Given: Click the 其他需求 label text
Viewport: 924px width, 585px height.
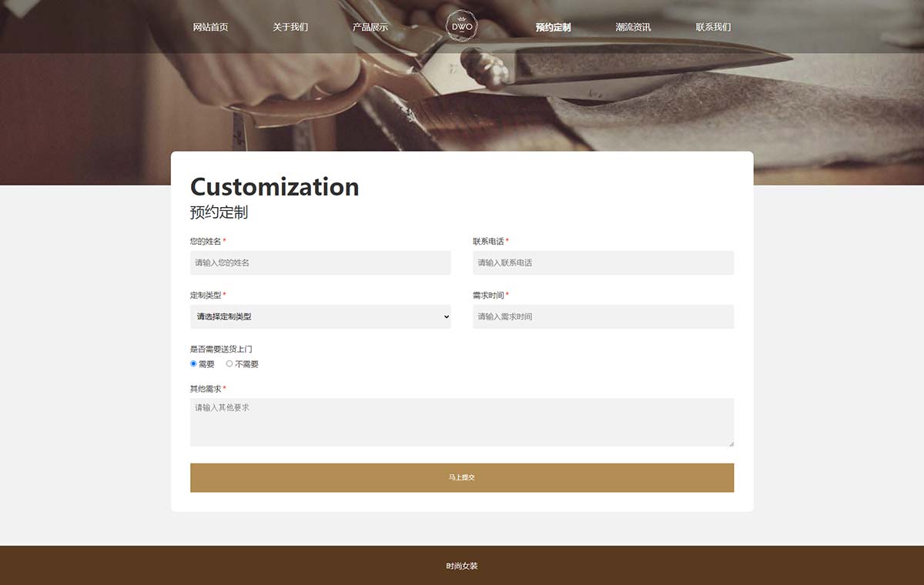Looking at the screenshot, I should (206, 389).
